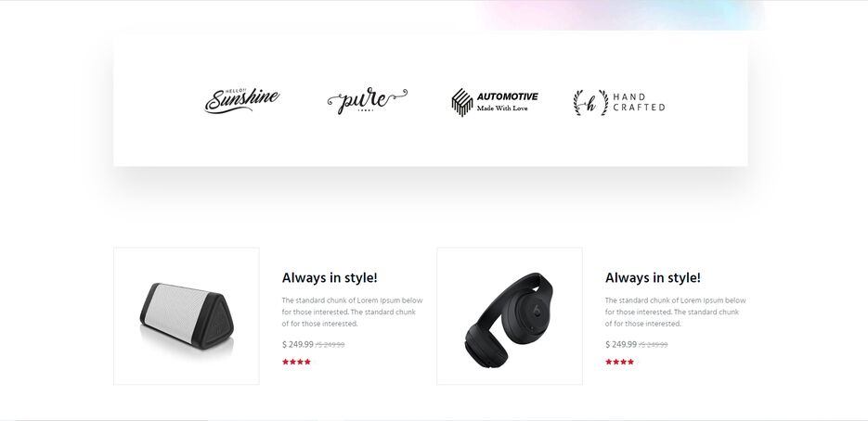
Task: Click the Hand Crafted laurel wreath emblem
Action: pos(590,102)
